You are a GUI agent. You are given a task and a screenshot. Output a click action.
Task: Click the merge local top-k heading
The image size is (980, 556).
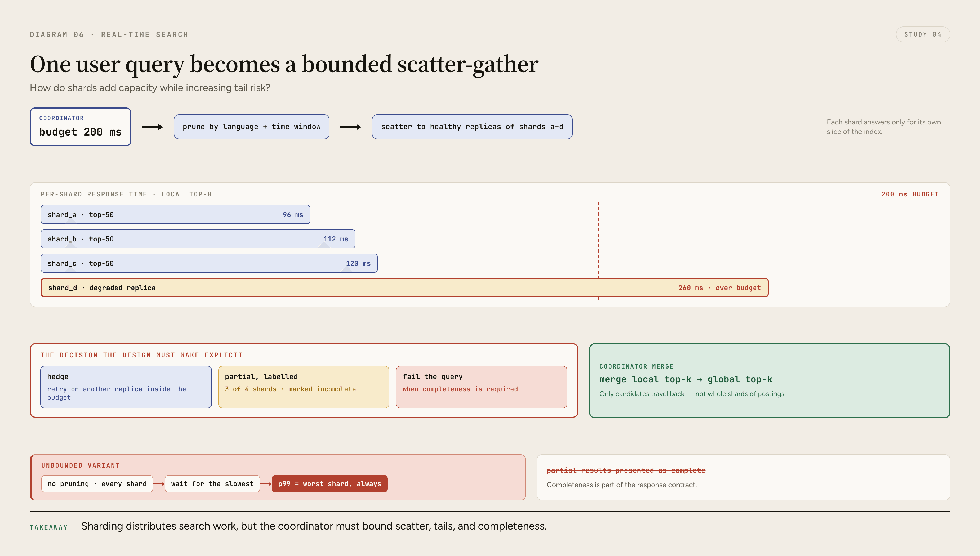(x=685, y=379)
